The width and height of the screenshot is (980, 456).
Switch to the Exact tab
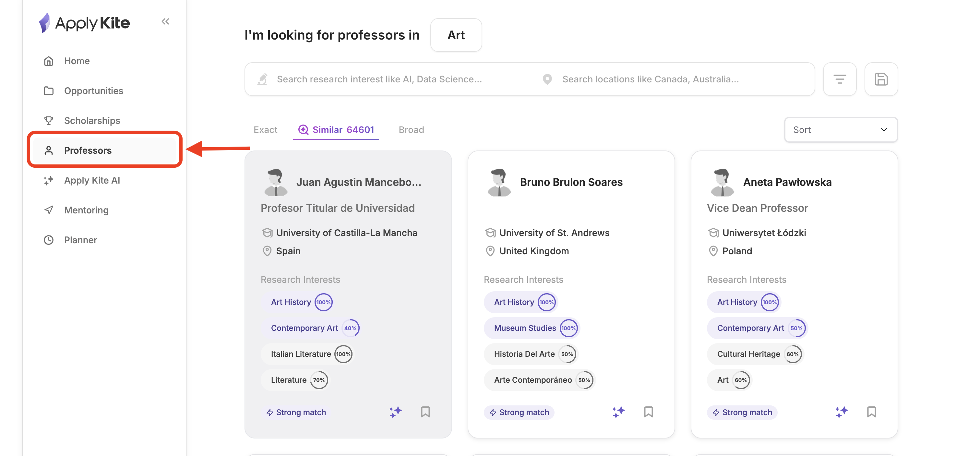[x=265, y=130]
